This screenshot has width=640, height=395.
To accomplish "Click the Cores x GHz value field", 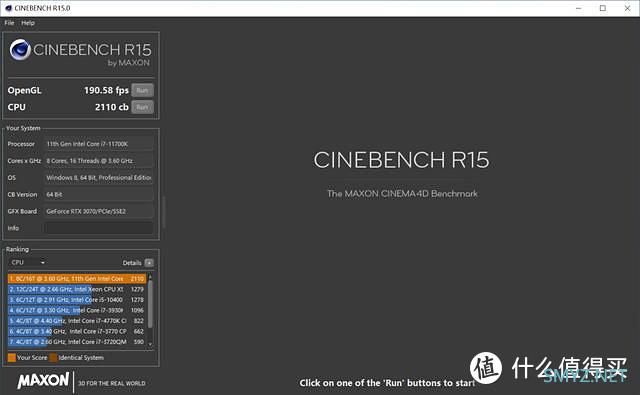I will click(99, 161).
